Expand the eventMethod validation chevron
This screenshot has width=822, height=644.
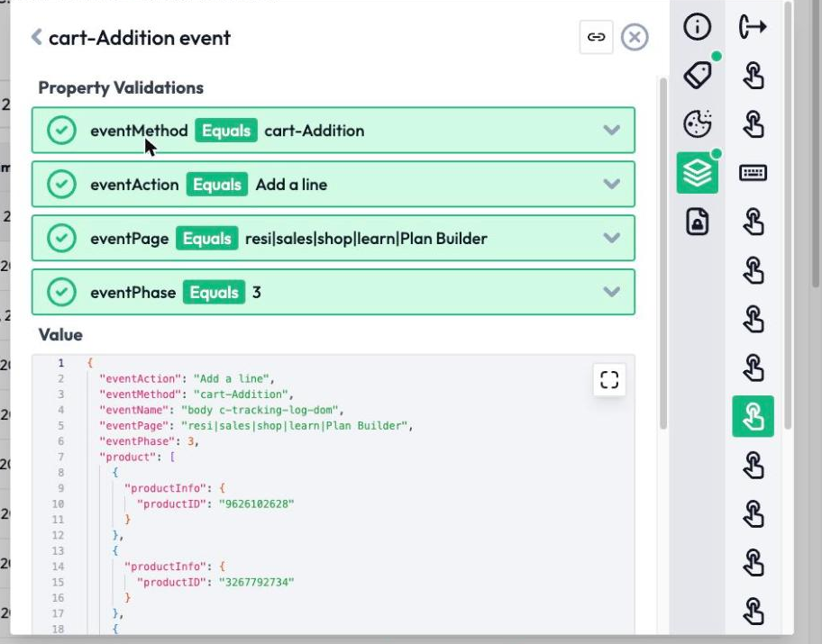coord(612,130)
